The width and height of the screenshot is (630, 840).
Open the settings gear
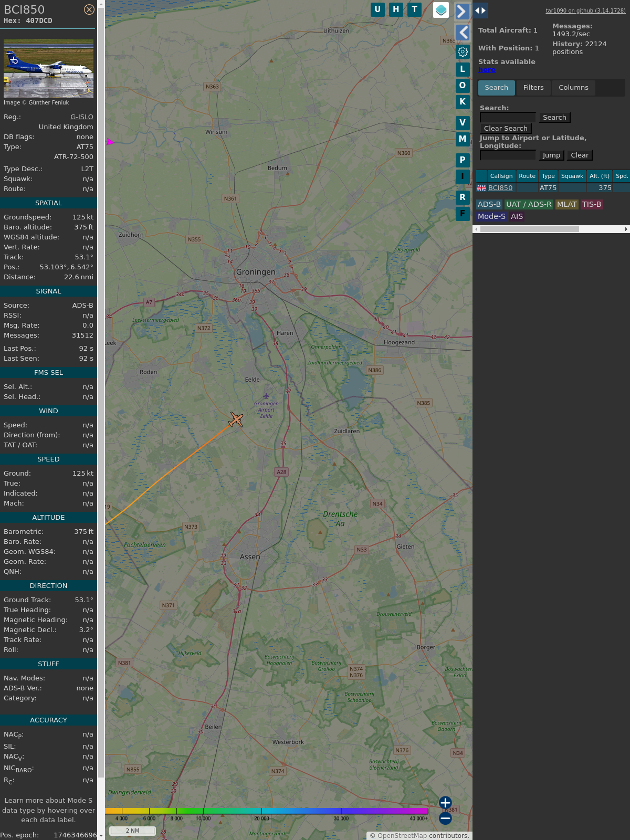tap(463, 51)
